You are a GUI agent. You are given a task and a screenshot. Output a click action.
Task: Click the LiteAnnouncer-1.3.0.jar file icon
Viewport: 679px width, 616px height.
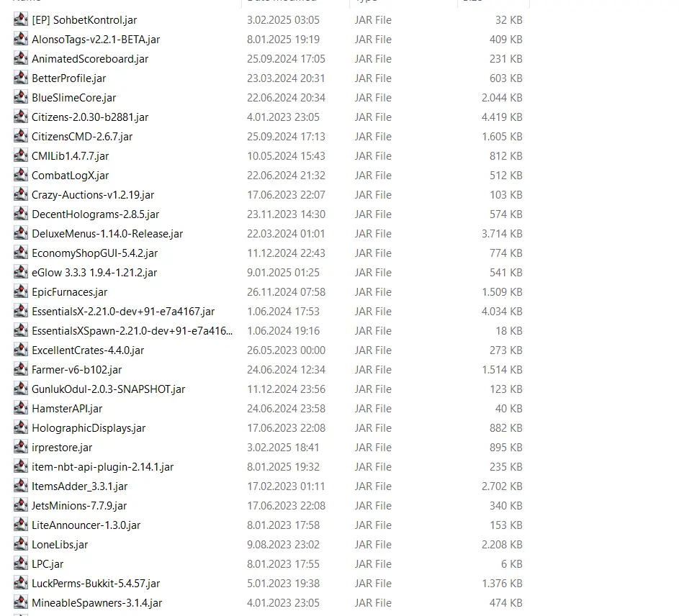coord(21,525)
